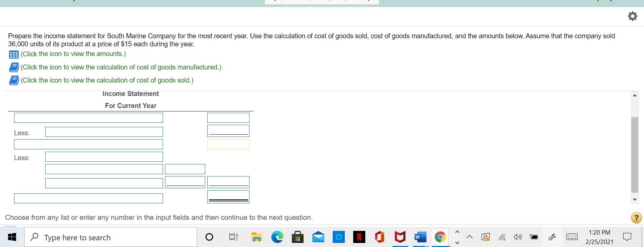The image size is (644, 247).
Task: Select the label field beside the first Less:
Action: pos(104,132)
